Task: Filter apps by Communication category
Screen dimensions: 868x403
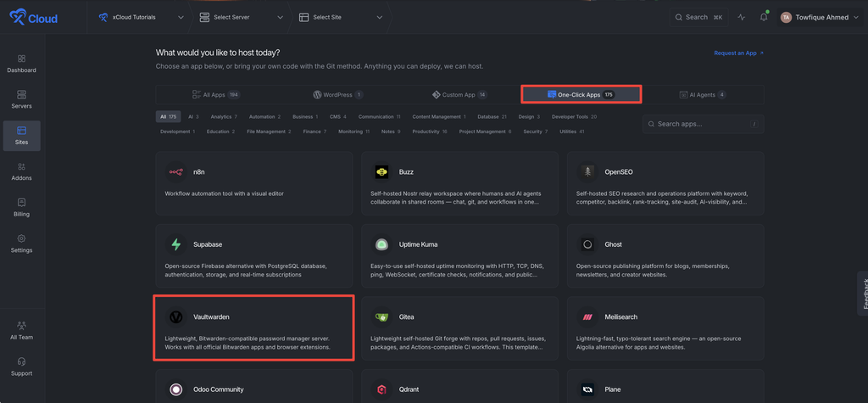Action: coord(379,117)
